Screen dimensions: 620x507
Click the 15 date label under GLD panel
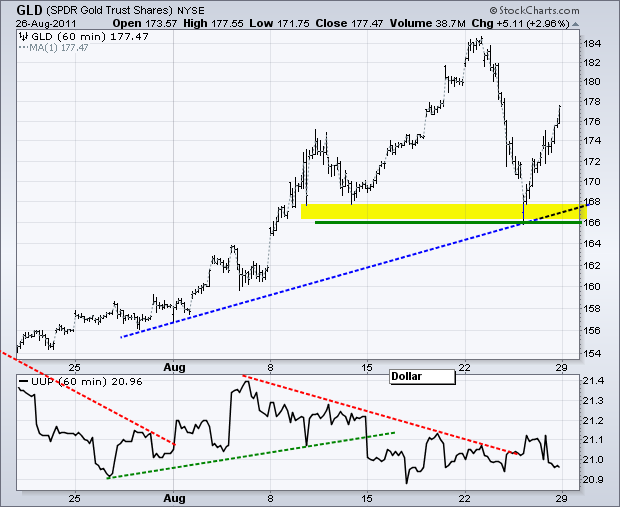click(367, 367)
